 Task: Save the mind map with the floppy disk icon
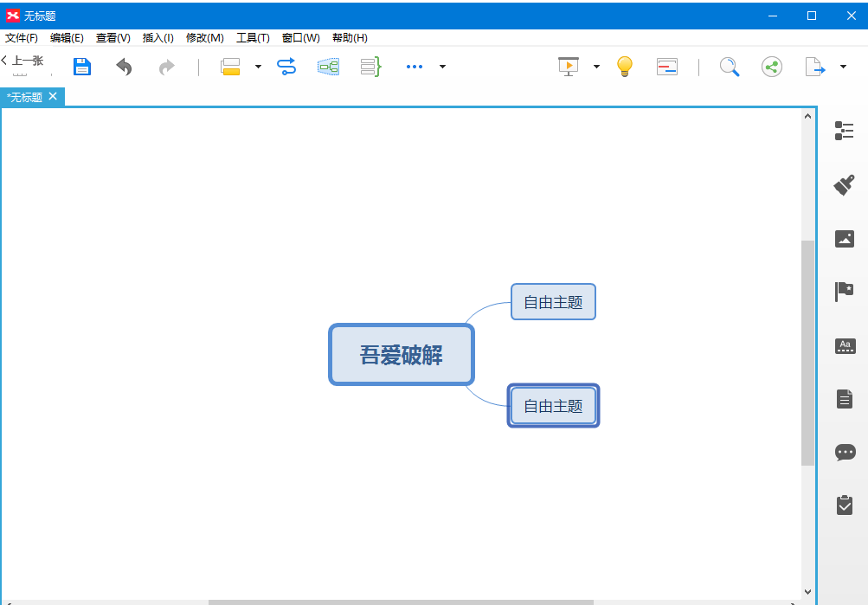82,67
